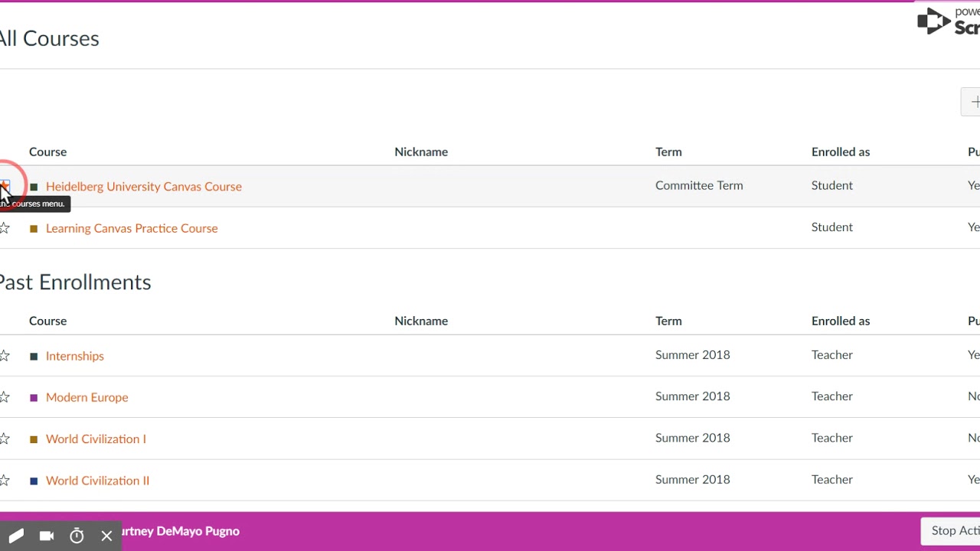Star the World Civilization II course
The image size is (980, 551).
coord(5,481)
